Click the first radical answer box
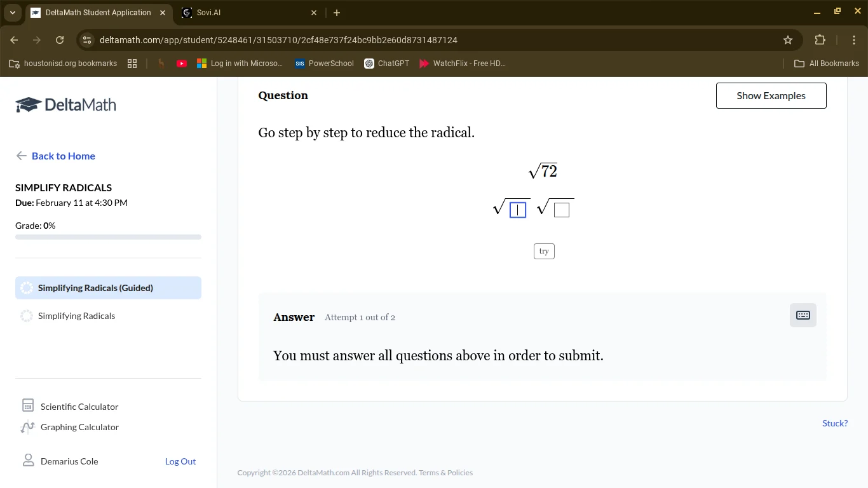 pyautogui.click(x=517, y=209)
